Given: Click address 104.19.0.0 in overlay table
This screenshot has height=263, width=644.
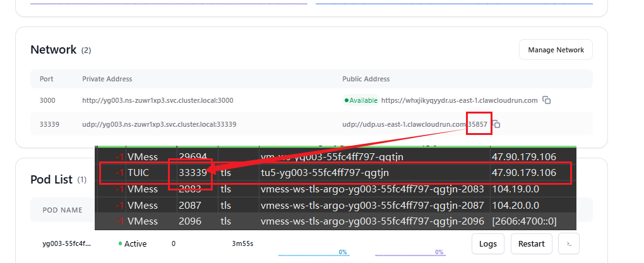Looking at the screenshot, I should pos(515,189).
